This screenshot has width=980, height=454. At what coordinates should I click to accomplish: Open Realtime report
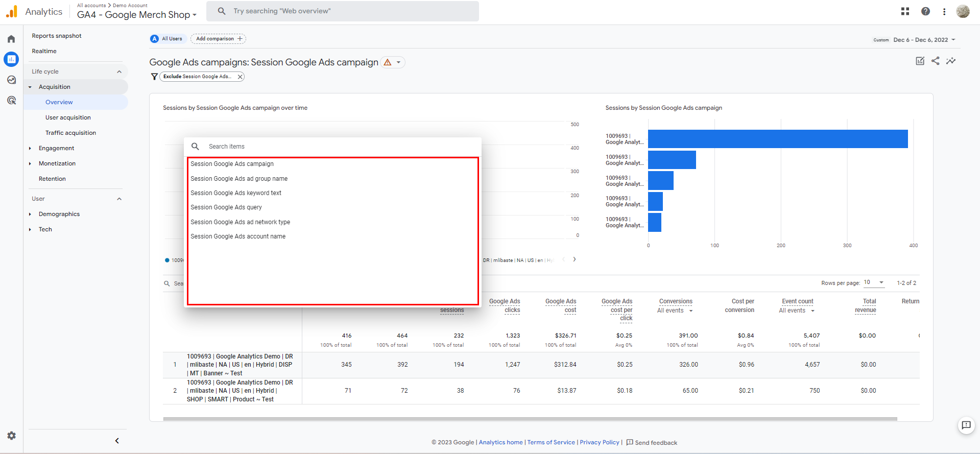click(44, 51)
